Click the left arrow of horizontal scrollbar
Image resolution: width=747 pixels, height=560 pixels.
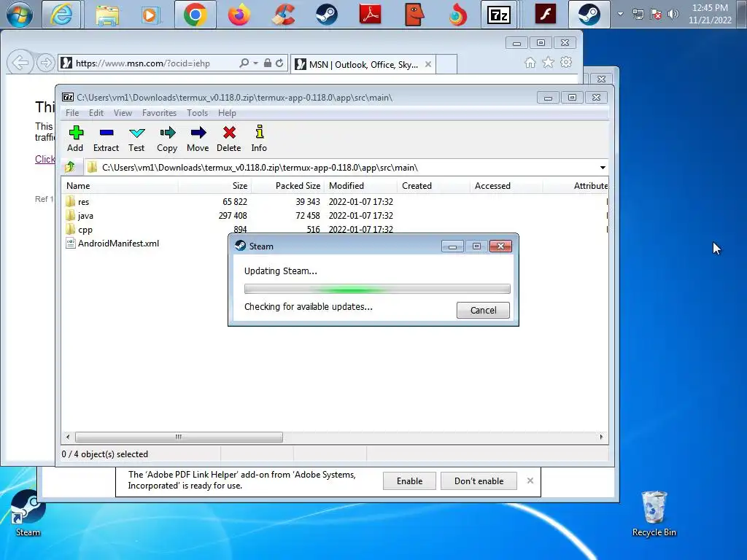68,437
